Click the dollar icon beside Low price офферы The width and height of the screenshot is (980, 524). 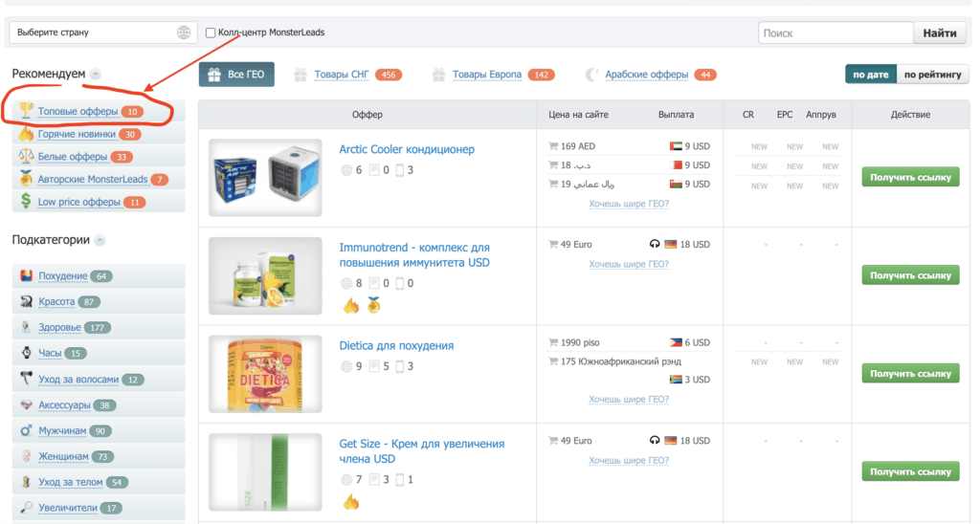tap(26, 201)
